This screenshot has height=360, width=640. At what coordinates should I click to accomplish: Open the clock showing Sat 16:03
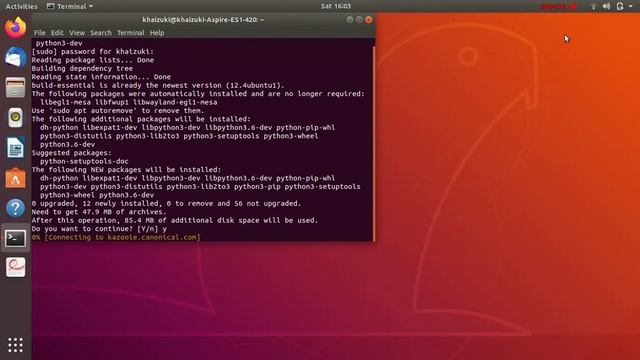[x=336, y=6]
